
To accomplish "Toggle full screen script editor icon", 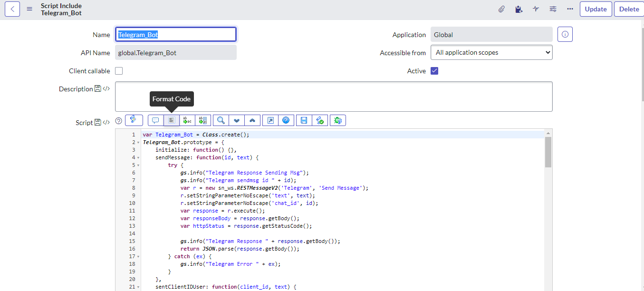I will 270,120.
